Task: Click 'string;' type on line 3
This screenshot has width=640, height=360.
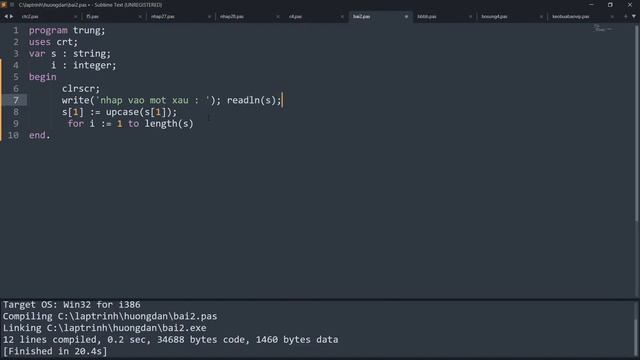Action: click(x=92, y=53)
